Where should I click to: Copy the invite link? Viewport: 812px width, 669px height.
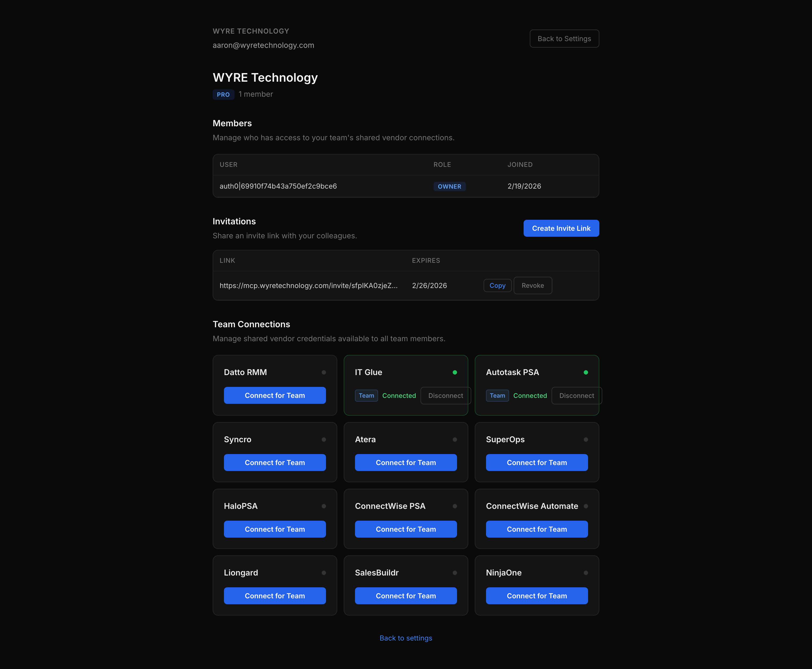point(497,285)
